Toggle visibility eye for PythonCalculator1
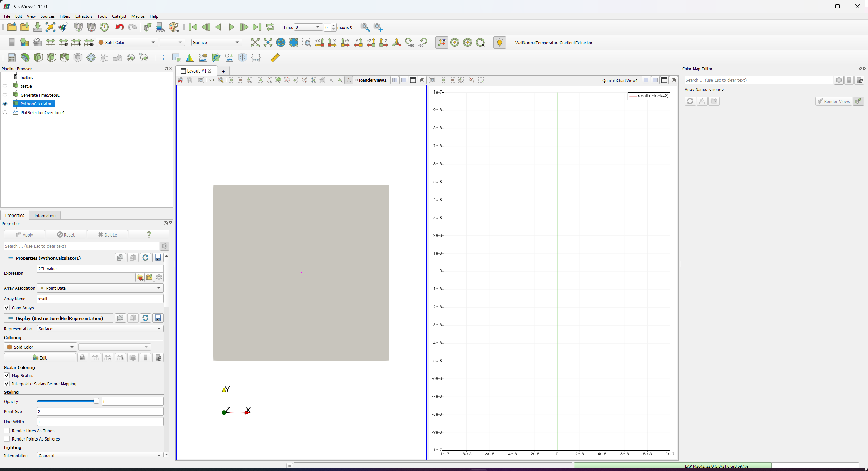Viewport: 868px width, 471px height. 5,104
